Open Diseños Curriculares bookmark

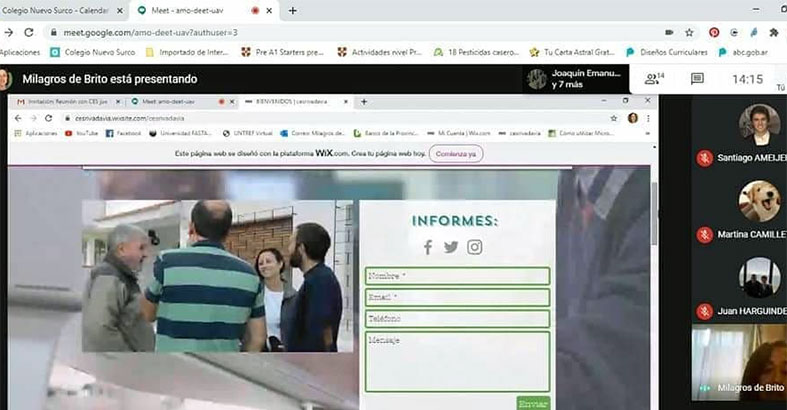click(x=667, y=52)
